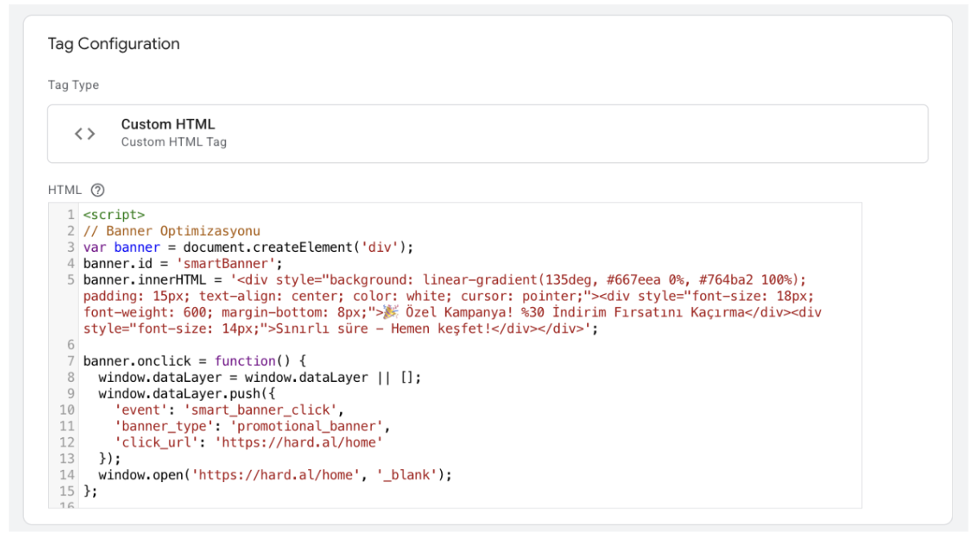This screenshot has width=980, height=539.
Task: Click the 'var banner = document.createElement' line
Action: click(248, 247)
